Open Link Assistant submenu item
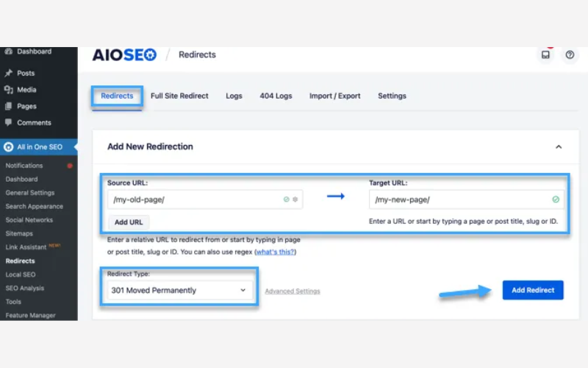 coord(26,247)
